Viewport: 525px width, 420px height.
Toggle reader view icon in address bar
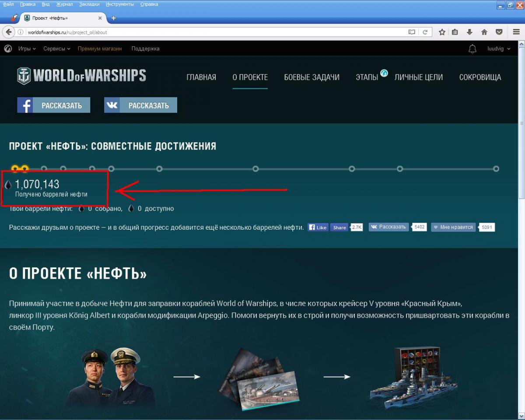click(412, 32)
